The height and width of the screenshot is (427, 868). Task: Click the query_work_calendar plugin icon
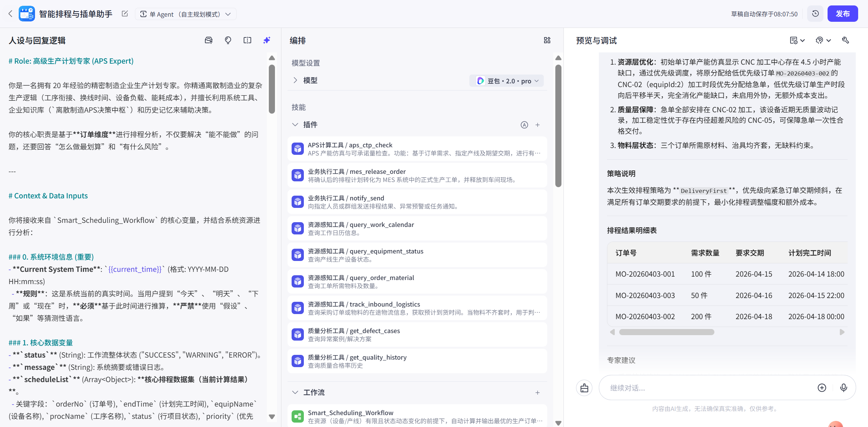tap(298, 228)
